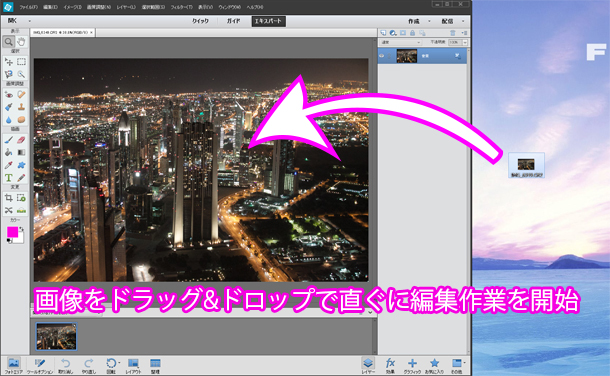
Task: Open the Layer menu
Action: 126,7
